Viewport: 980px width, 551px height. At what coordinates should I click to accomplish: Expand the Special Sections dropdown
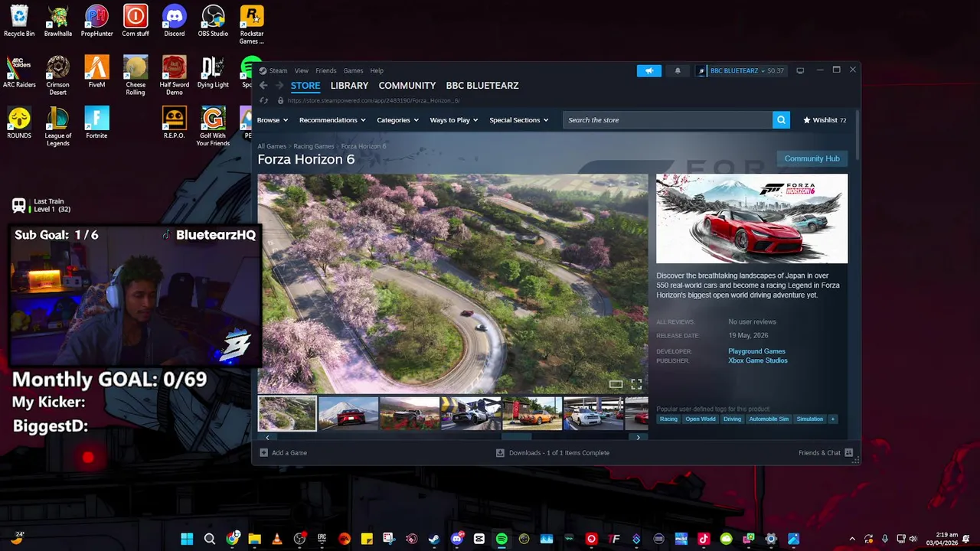(519, 120)
